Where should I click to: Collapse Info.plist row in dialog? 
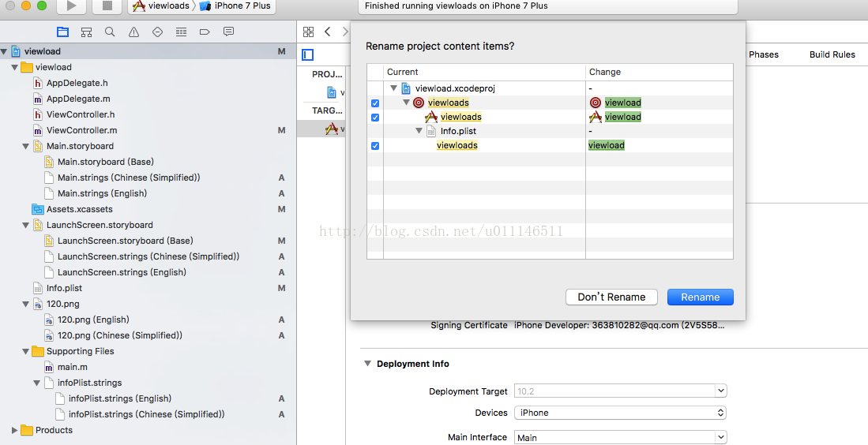click(x=419, y=131)
